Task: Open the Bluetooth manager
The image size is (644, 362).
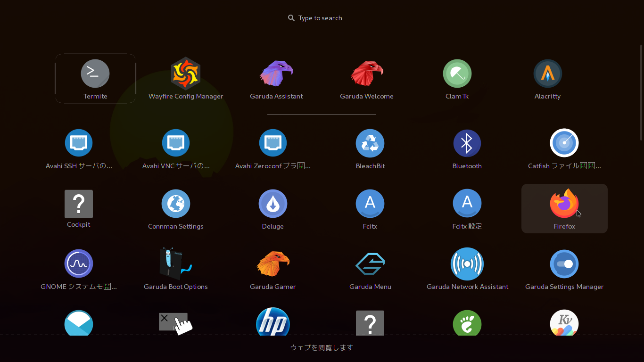Action: pos(467,148)
